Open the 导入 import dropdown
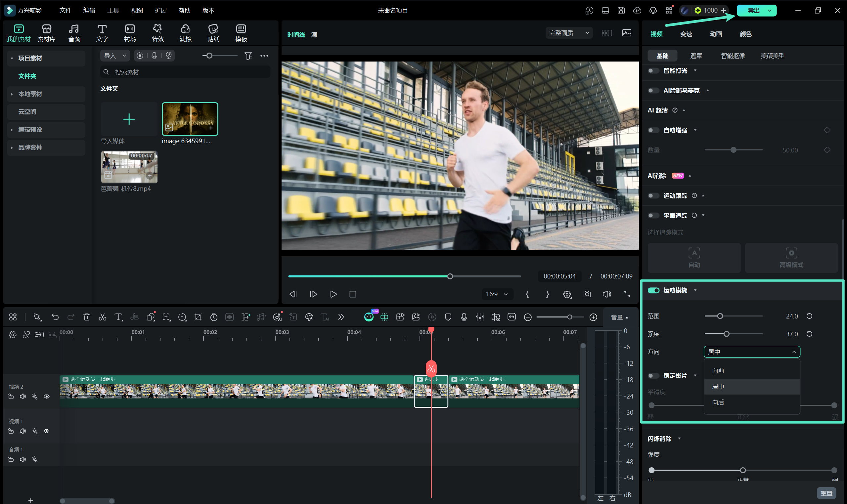This screenshot has height=504, width=847. pos(115,55)
